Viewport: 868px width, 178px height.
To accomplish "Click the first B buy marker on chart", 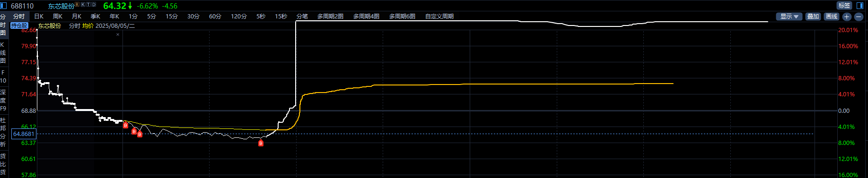I will click(x=125, y=125).
